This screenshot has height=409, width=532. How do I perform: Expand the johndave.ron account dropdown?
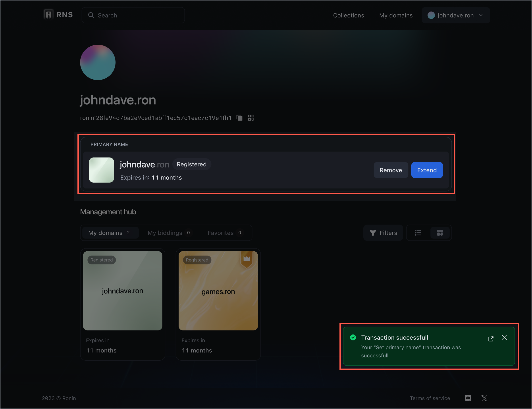[x=455, y=15]
